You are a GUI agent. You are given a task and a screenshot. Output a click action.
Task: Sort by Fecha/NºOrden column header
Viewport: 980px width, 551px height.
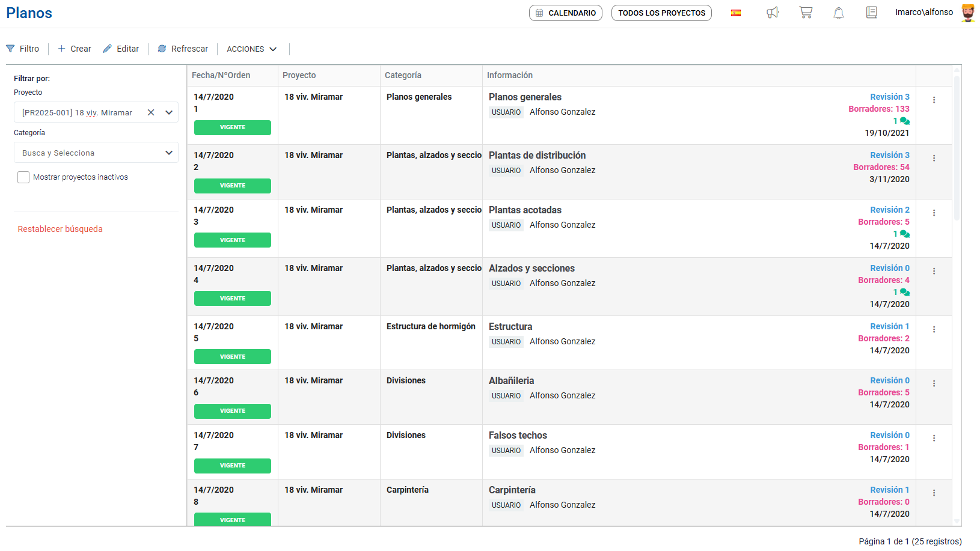click(x=221, y=75)
